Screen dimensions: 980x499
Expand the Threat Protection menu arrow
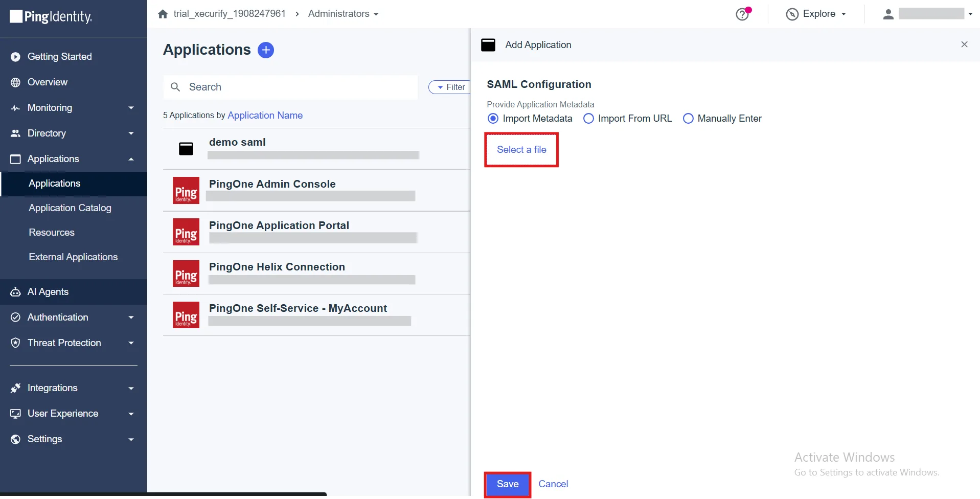[x=131, y=343]
